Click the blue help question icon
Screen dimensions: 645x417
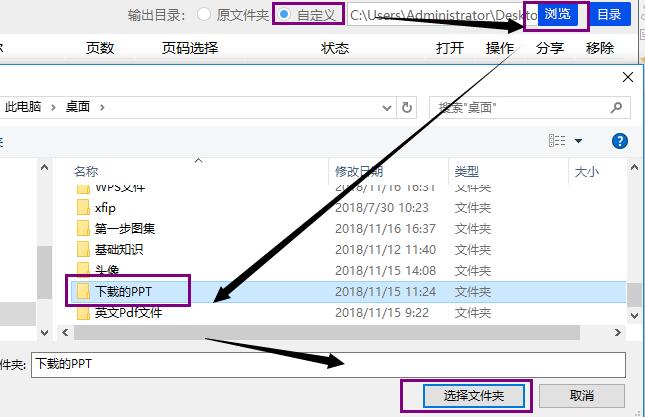click(619, 141)
